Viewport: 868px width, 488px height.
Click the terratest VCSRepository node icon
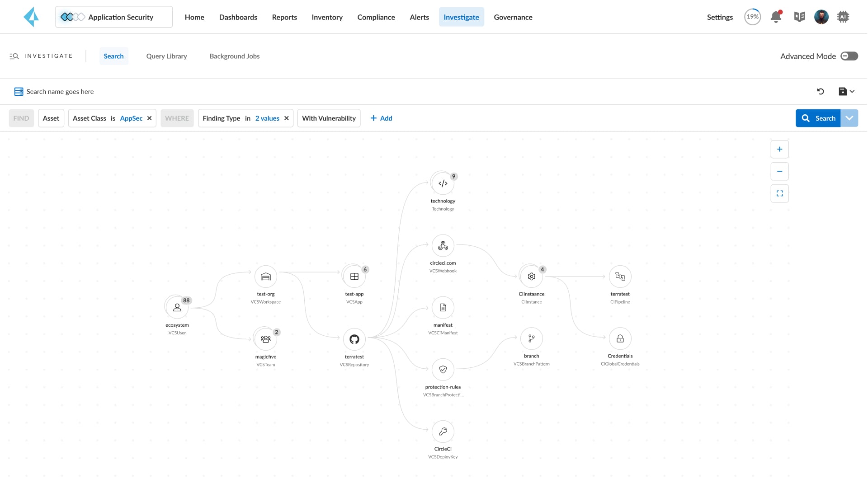[x=354, y=338]
